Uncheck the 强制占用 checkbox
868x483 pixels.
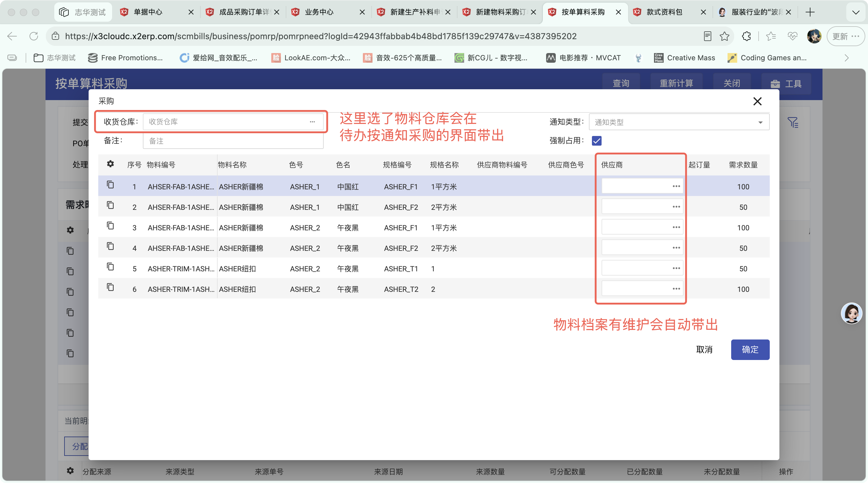click(x=596, y=140)
